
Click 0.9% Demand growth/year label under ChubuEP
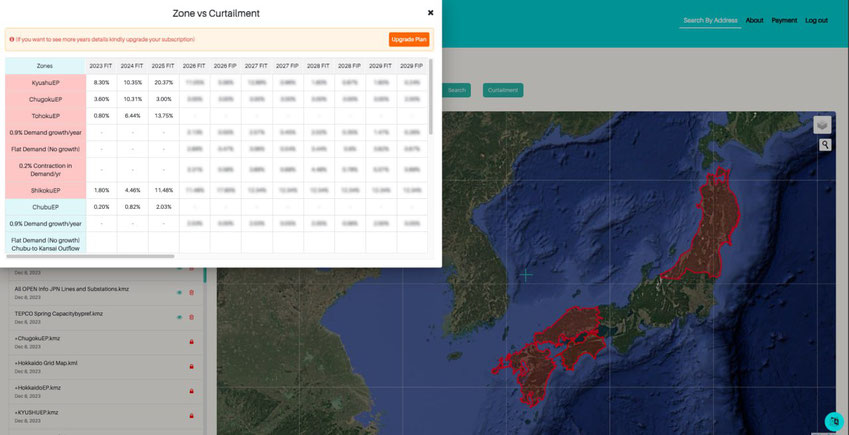45,223
